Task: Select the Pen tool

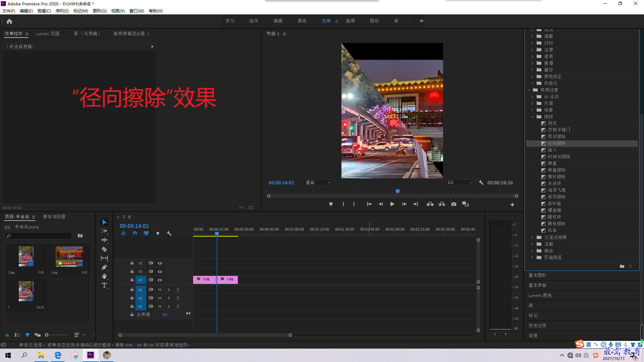Action: pos(104,267)
